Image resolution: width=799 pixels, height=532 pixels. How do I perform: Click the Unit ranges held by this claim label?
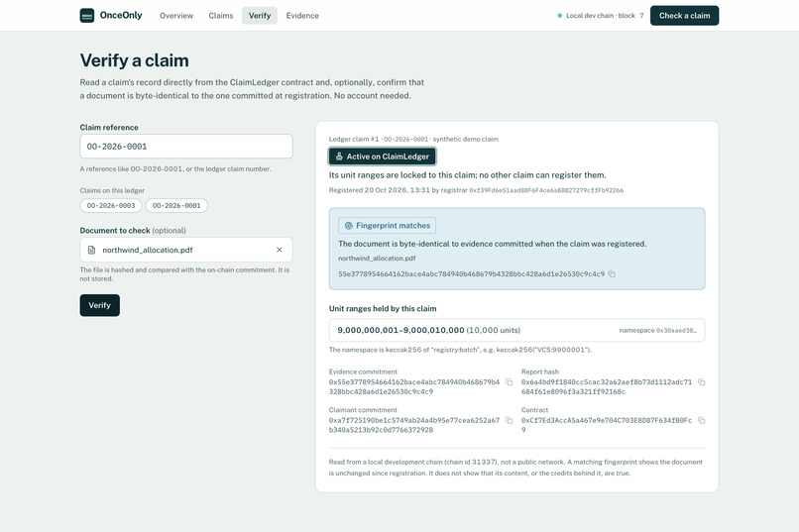(x=383, y=308)
